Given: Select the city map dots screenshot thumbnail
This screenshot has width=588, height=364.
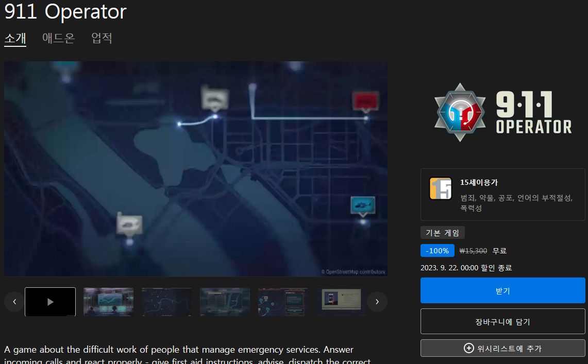Looking at the screenshot, I should pyautogui.click(x=167, y=302).
